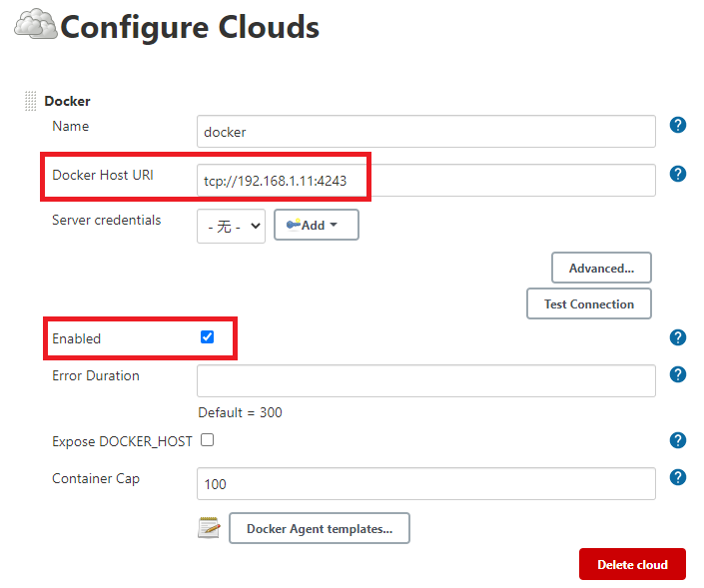Open help for Docker Host URI
The height and width of the screenshot is (588, 704).
677,174
